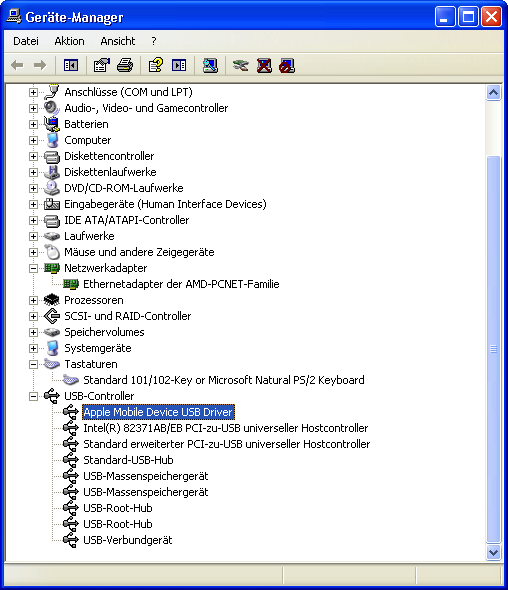The width and height of the screenshot is (508, 590).
Task: Select the Systemgeräte label
Action: [x=97, y=348]
